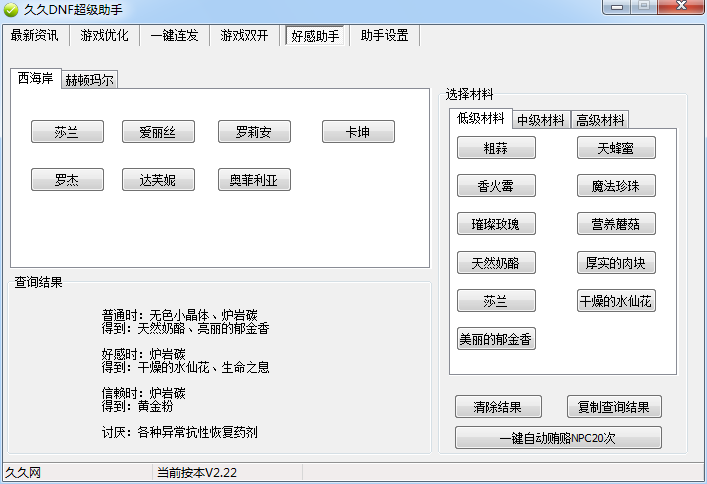This screenshot has height=484, width=707.
Task: Select the 美丽的郁金香 material
Action: (496, 339)
